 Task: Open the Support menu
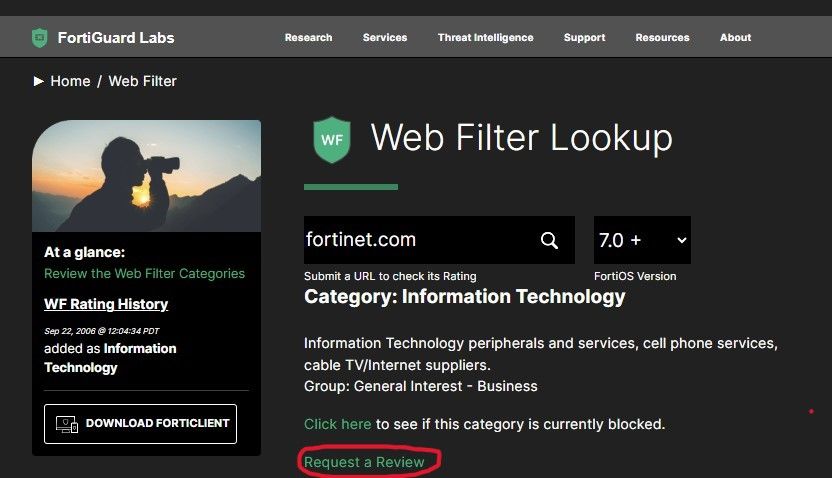(584, 38)
